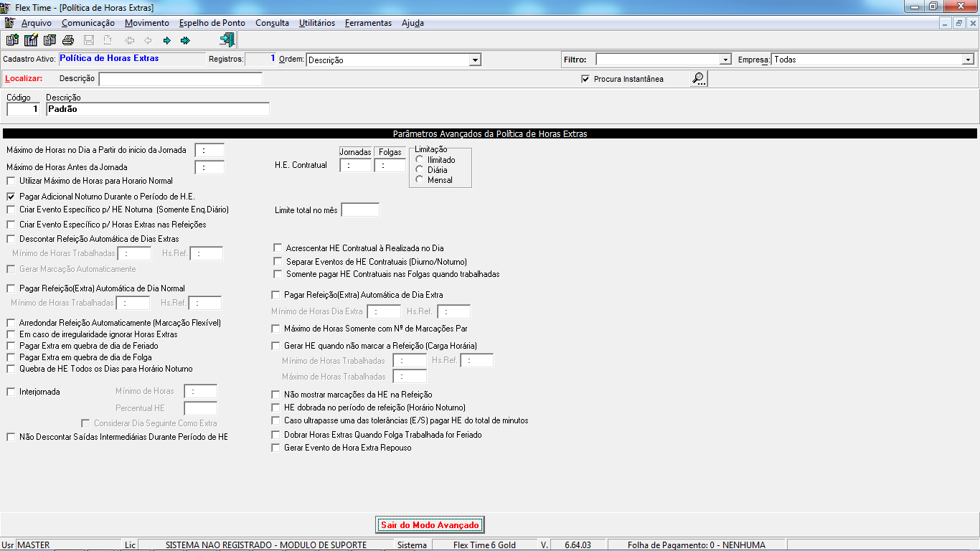Open the Ferramentas menu

368,23
